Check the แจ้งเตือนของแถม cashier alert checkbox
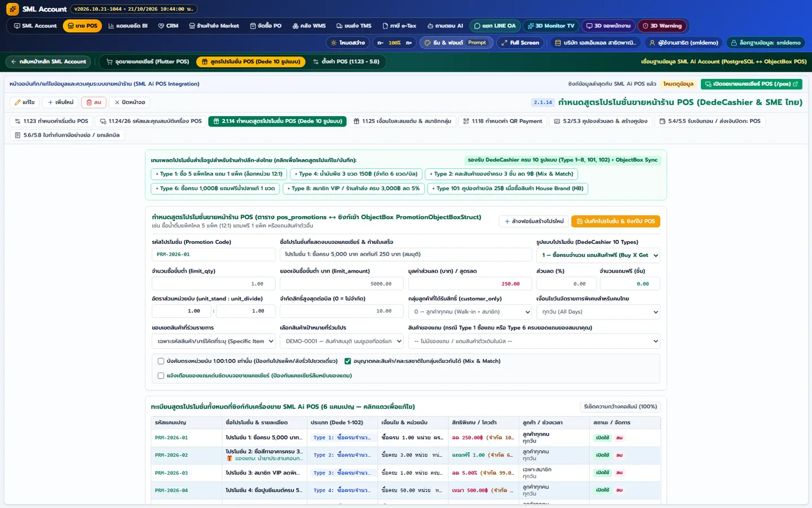The image size is (812, 508). [161, 375]
